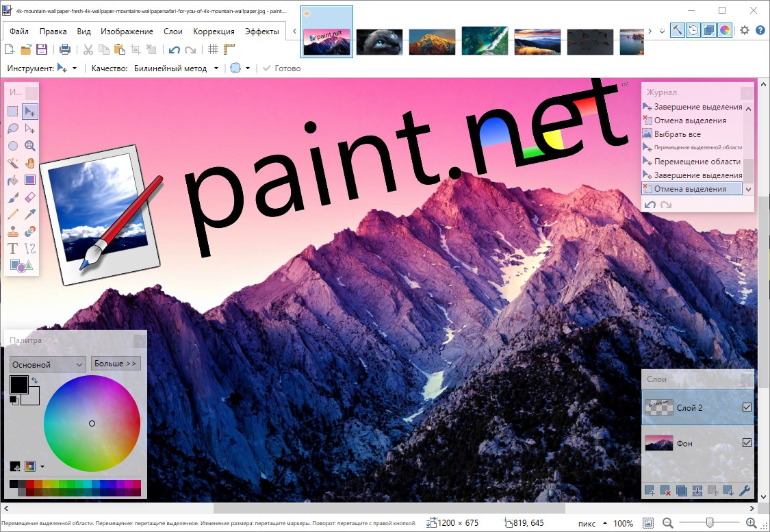Select the Paint Bucket tool
Image resolution: width=770 pixels, height=532 pixels.
13,180
